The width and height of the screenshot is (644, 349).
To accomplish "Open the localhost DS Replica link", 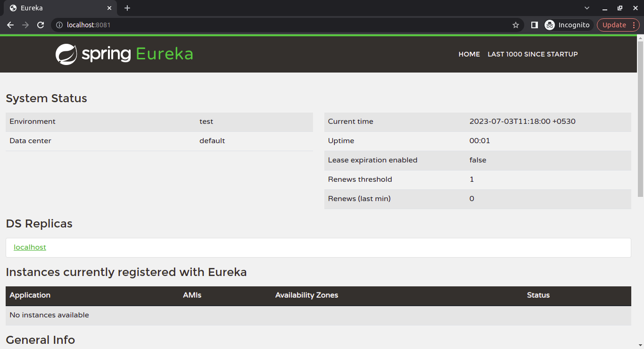I will pyautogui.click(x=30, y=247).
